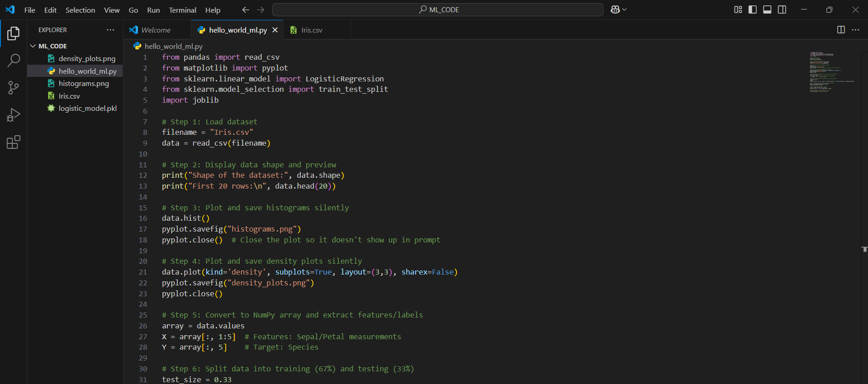This screenshot has height=384, width=868.
Task: Click the gear icon of logistic_model.pkl
Action: [x=51, y=108]
